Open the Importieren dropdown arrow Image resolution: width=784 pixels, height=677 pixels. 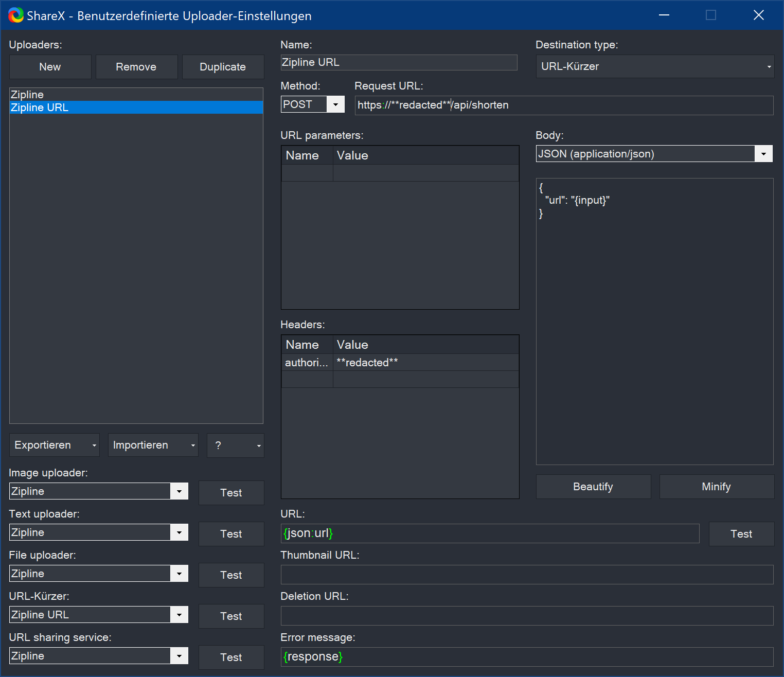(x=192, y=445)
